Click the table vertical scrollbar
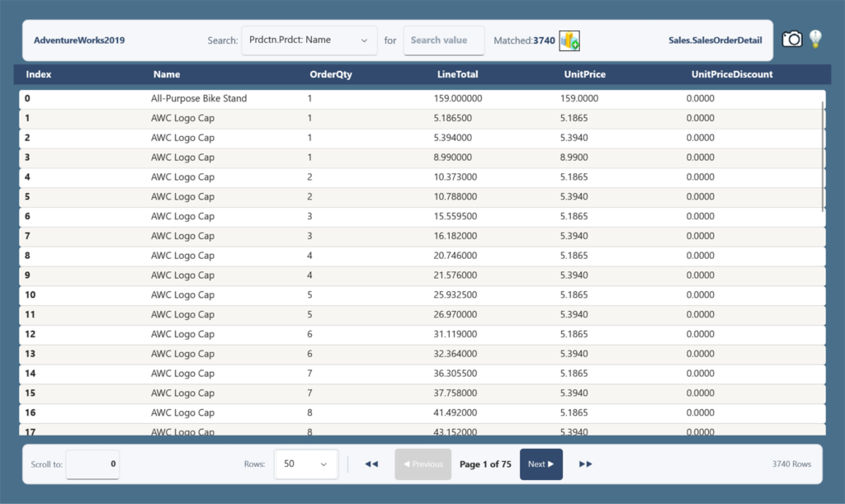Viewport: 845px width, 504px height. 823,156
